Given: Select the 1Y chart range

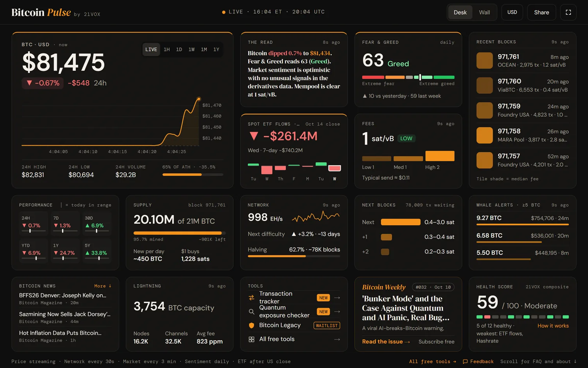Looking at the screenshot, I should point(216,49).
